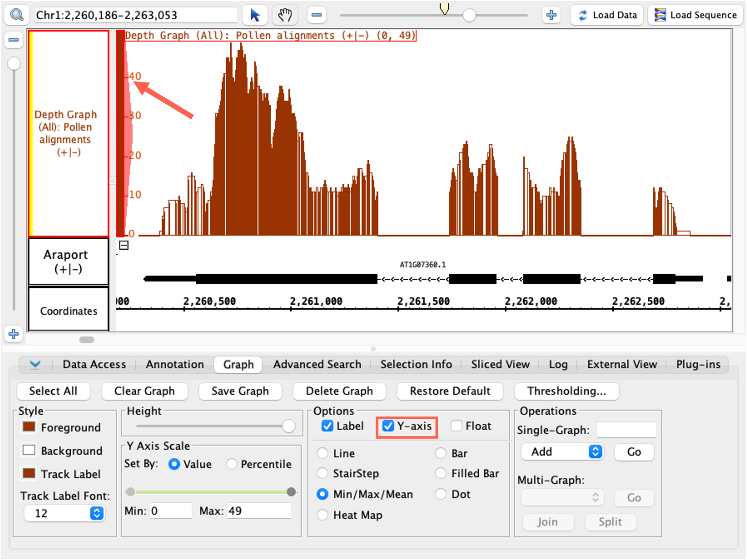The width and height of the screenshot is (747, 560).
Task: Click the magnifying glass search icon
Action: pyautogui.click(x=17, y=15)
